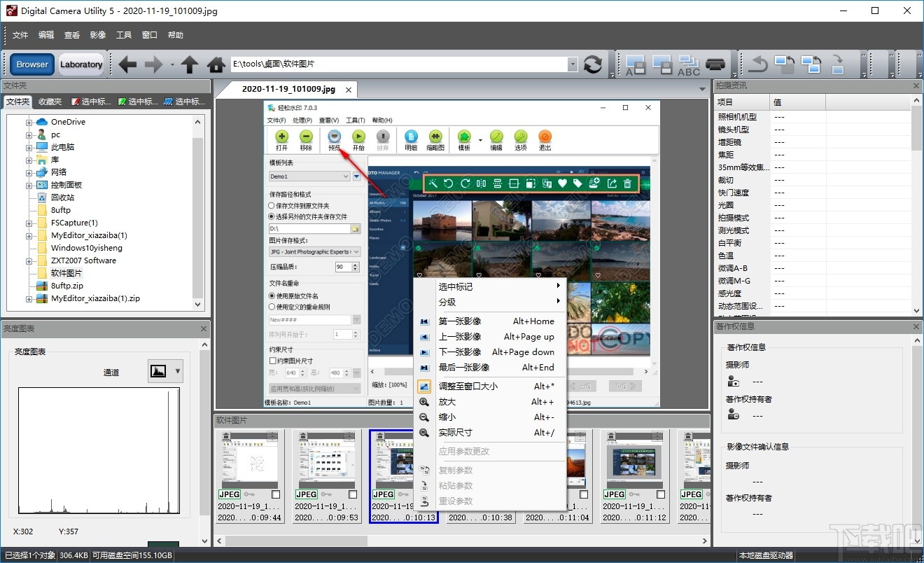Select the 回收站 tree item
The height and width of the screenshot is (563, 924).
click(x=62, y=197)
